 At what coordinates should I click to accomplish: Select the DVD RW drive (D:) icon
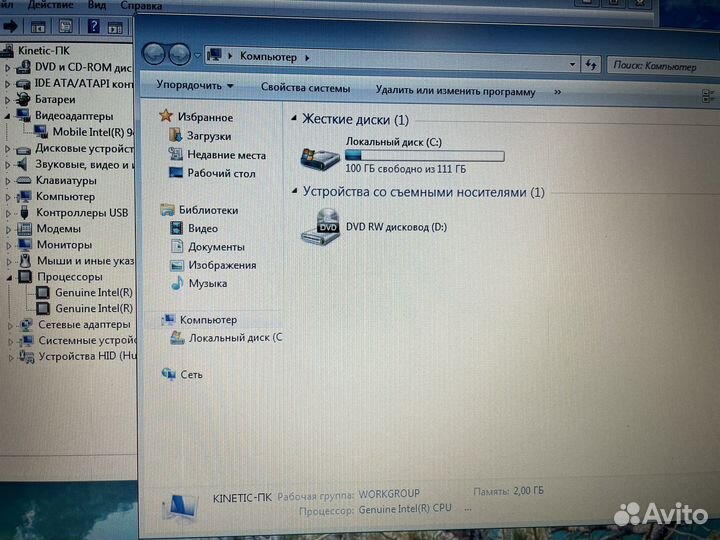click(321, 227)
